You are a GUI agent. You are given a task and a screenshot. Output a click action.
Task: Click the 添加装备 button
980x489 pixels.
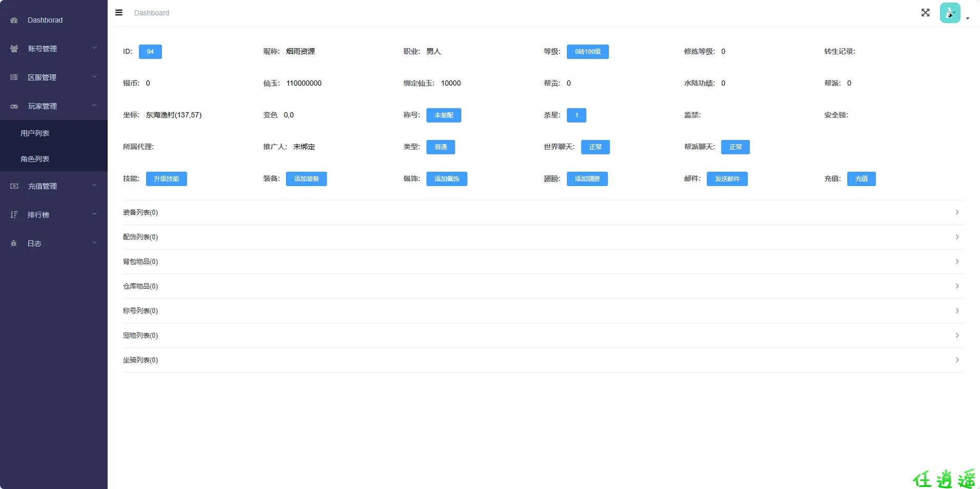pyautogui.click(x=306, y=179)
